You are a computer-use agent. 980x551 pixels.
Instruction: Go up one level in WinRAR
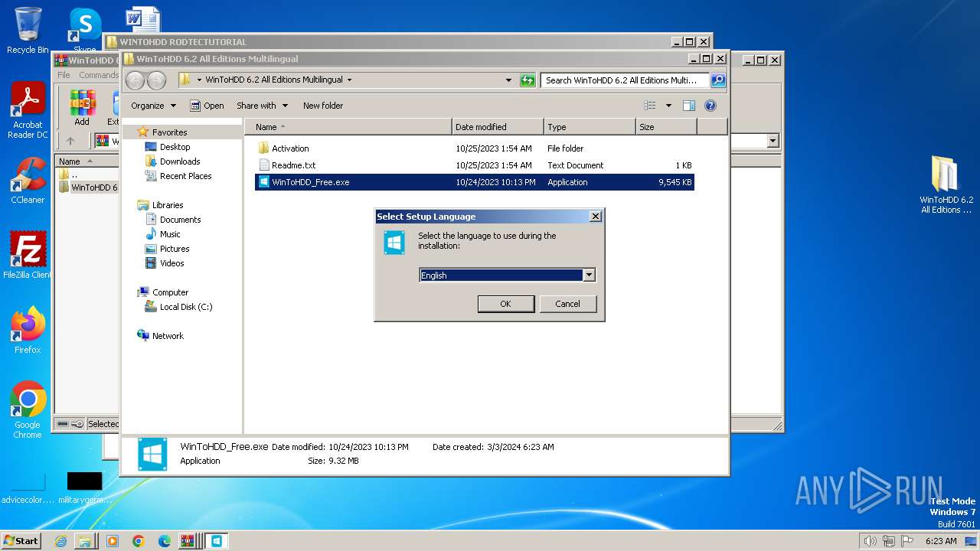[x=70, y=141]
